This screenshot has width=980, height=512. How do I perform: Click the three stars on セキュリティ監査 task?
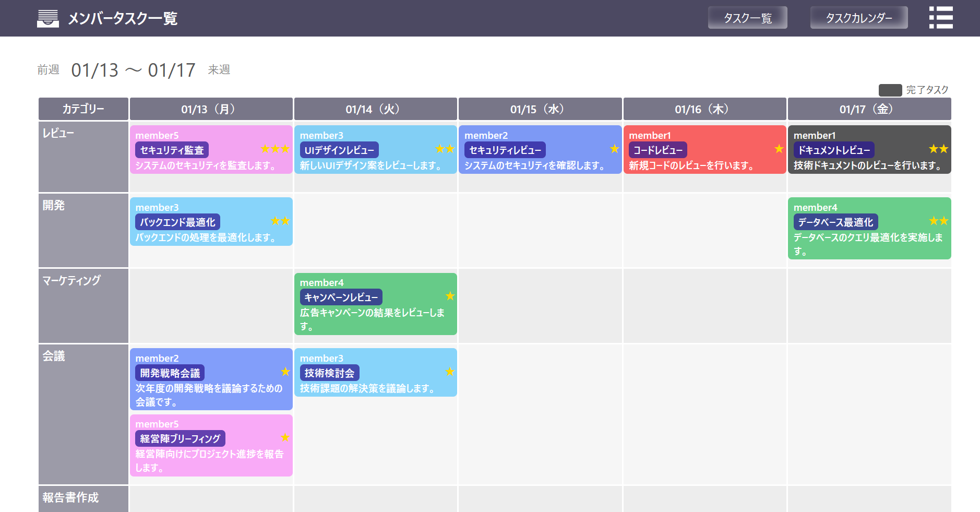275,149
